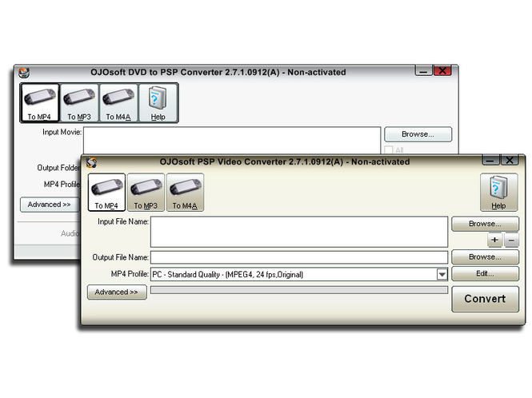Remove input file with minus button

(x=511, y=240)
